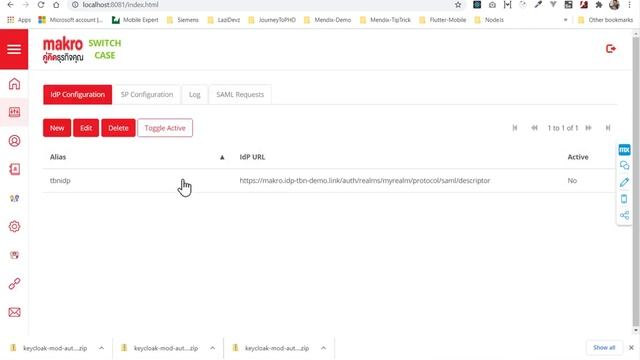
Task: Click the Delete button
Action: coord(118,128)
